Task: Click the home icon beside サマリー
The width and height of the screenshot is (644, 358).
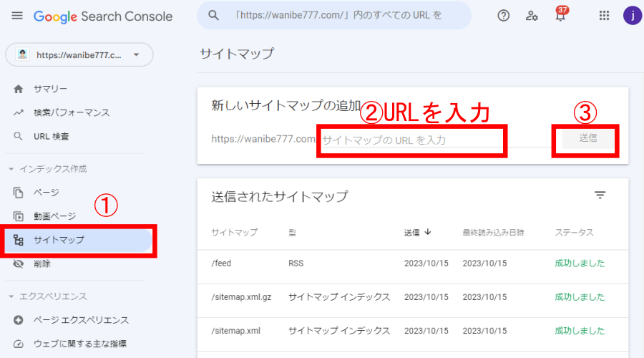Action: point(18,89)
